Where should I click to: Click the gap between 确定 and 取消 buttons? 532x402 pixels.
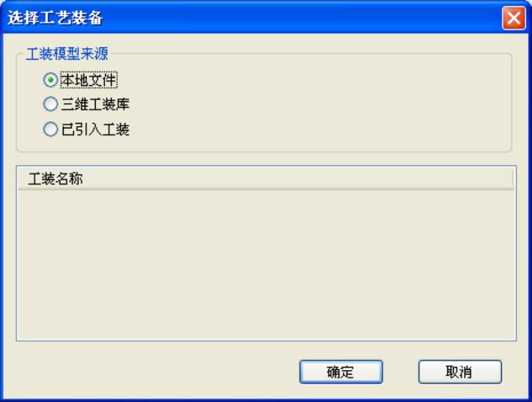tap(400, 372)
